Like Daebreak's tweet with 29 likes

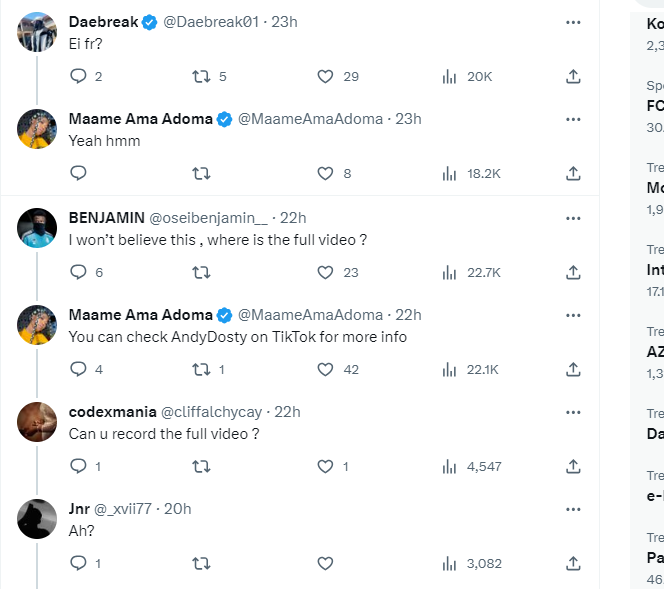coord(325,76)
